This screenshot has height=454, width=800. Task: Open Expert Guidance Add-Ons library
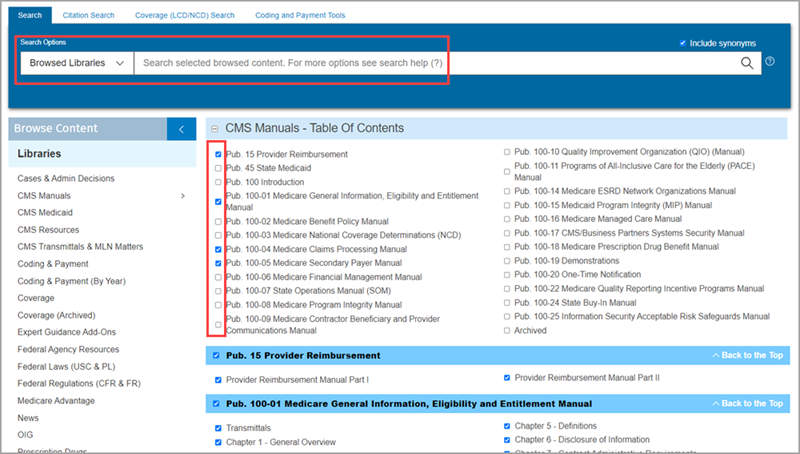(67, 332)
